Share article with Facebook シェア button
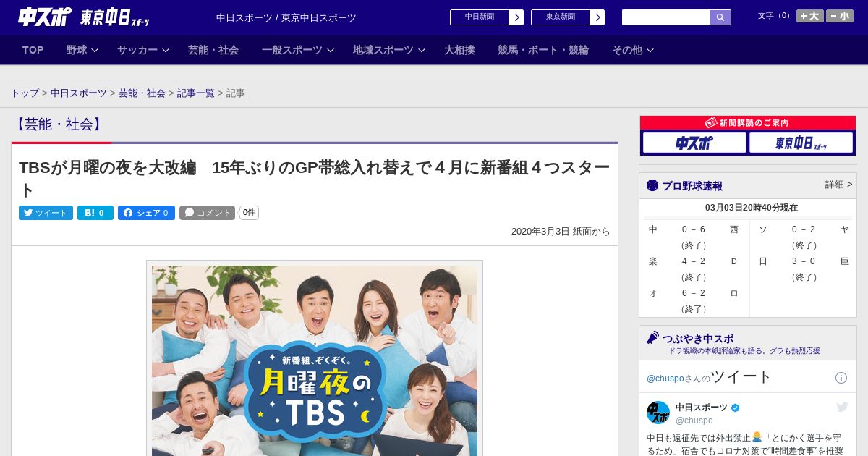 (146, 213)
